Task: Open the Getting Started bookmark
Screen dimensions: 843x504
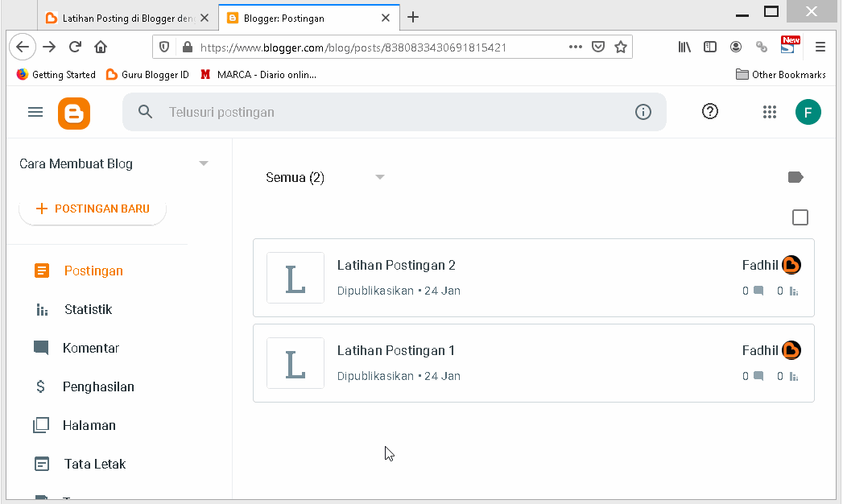Action: coord(56,74)
